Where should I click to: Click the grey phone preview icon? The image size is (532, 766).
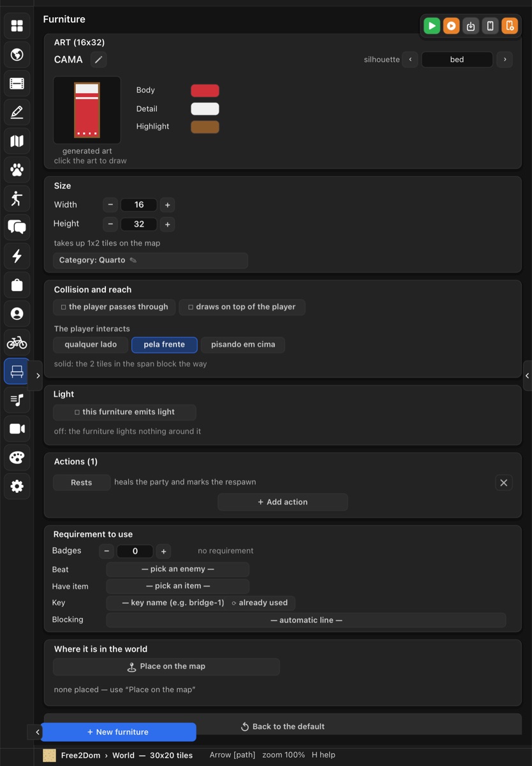pos(490,26)
